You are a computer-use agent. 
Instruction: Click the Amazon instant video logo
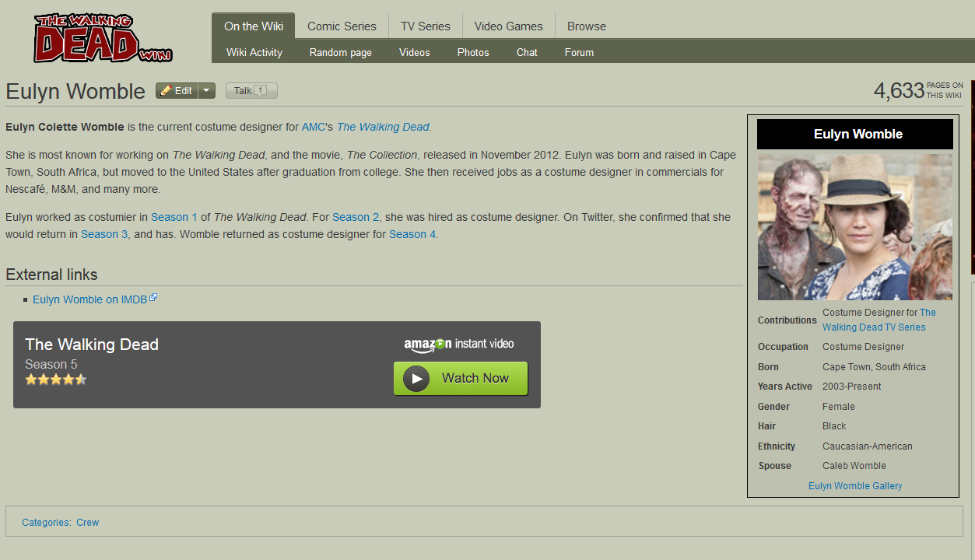pyautogui.click(x=459, y=344)
